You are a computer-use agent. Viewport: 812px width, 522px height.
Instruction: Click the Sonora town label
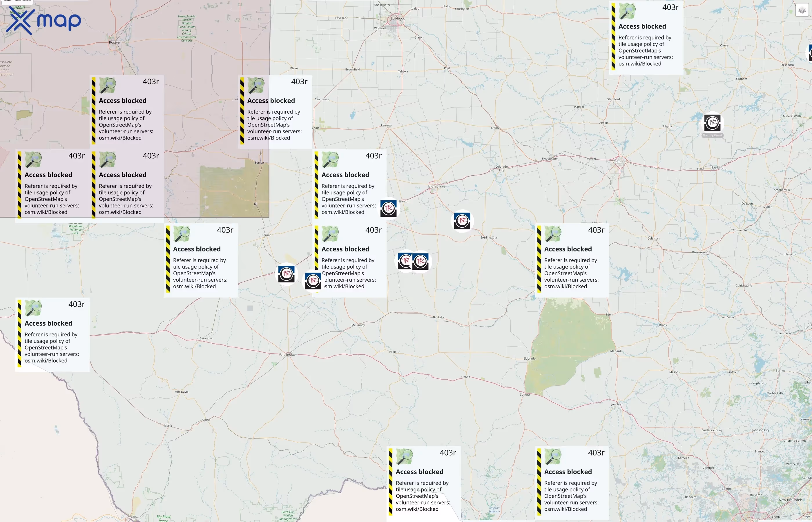pos(525,395)
